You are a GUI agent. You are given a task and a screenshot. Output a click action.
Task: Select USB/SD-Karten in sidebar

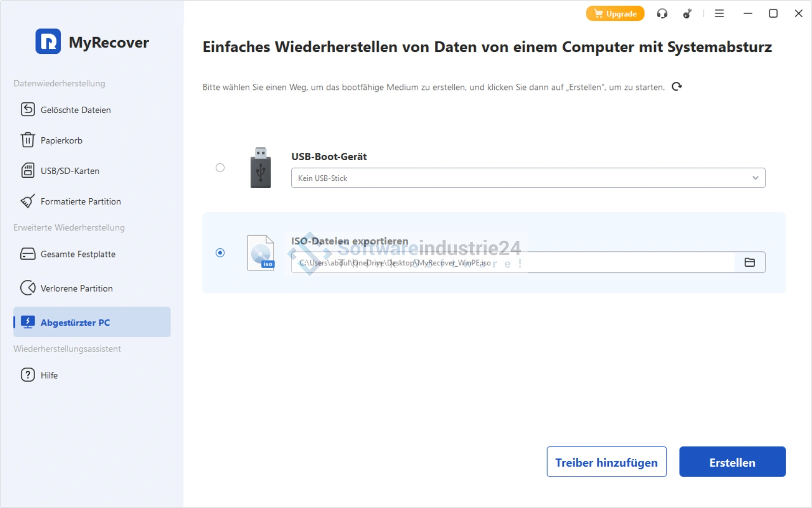click(70, 171)
